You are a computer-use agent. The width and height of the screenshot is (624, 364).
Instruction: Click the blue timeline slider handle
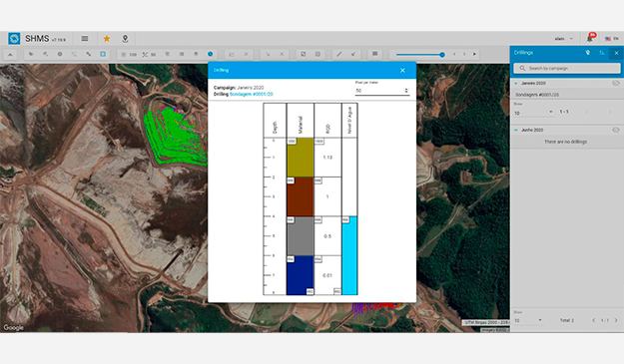coord(442,55)
